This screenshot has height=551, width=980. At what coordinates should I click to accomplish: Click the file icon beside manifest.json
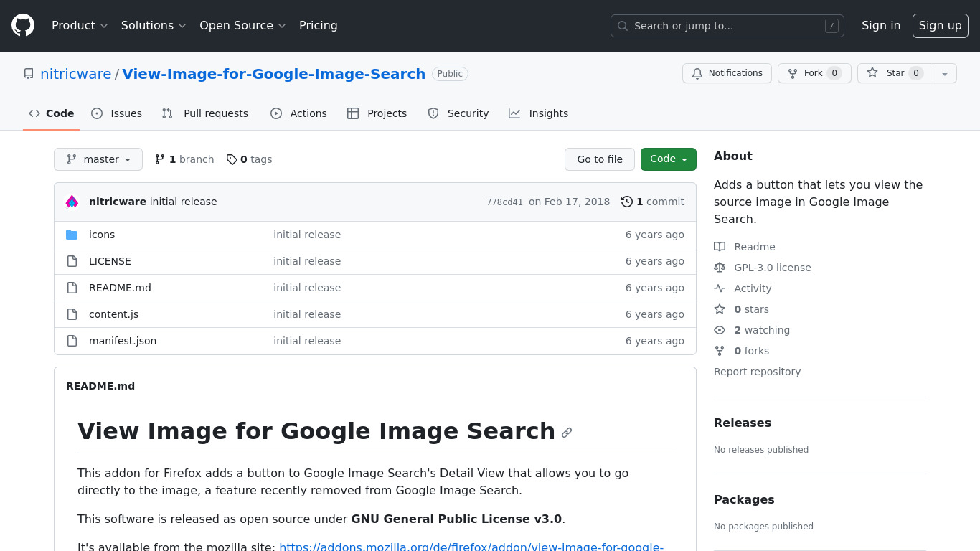(x=72, y=341)
